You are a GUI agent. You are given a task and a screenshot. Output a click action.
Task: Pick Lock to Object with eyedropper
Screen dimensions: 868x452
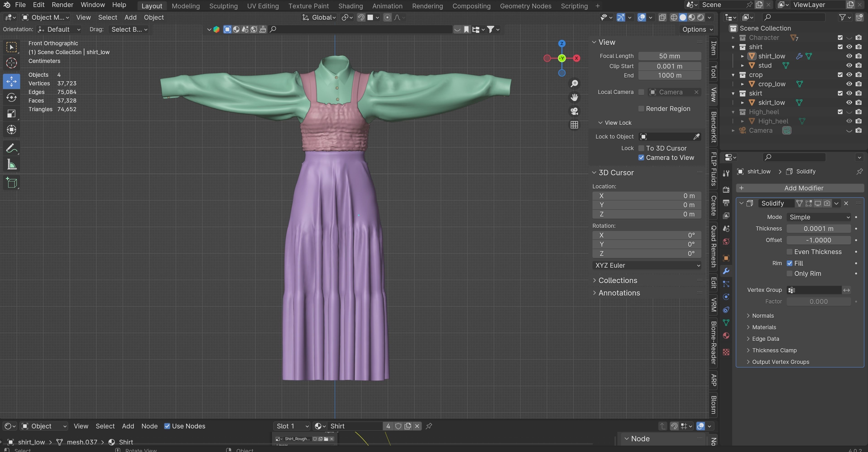point(696,137)
